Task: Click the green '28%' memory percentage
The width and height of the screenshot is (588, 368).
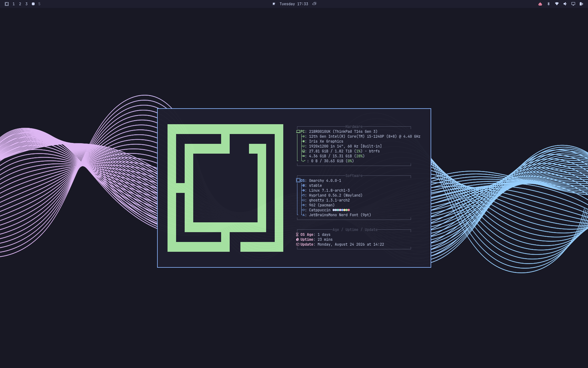Action: click(x=359, y=156)
